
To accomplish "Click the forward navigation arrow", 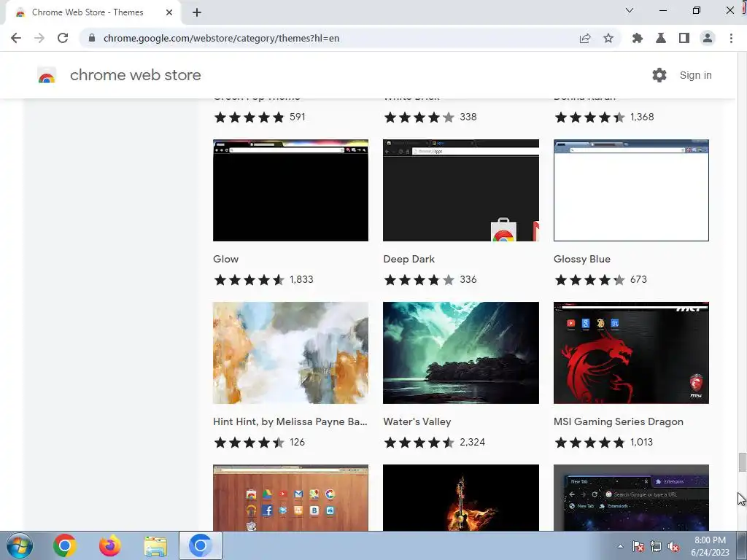I will tap(39, 38).
